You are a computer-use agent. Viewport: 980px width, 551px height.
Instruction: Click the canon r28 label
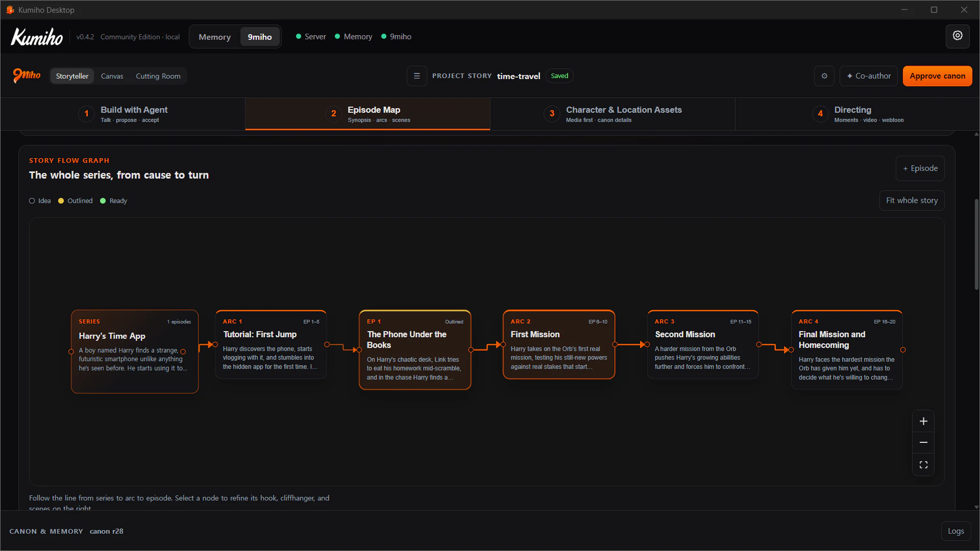click(106, 531)
